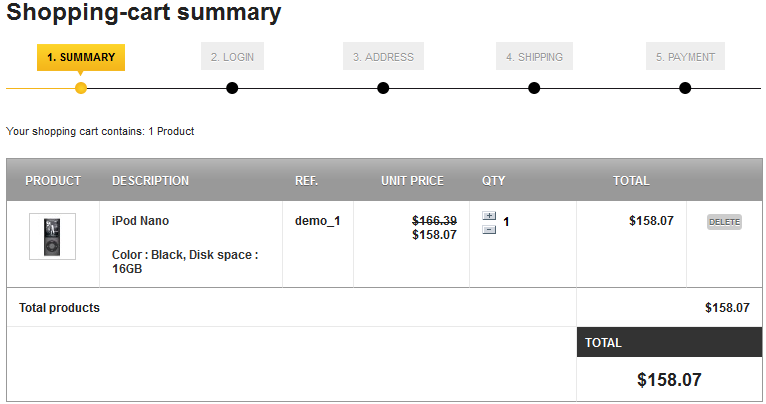
Task: Click the progress dot under Login
Action: [x=232, y=88]
